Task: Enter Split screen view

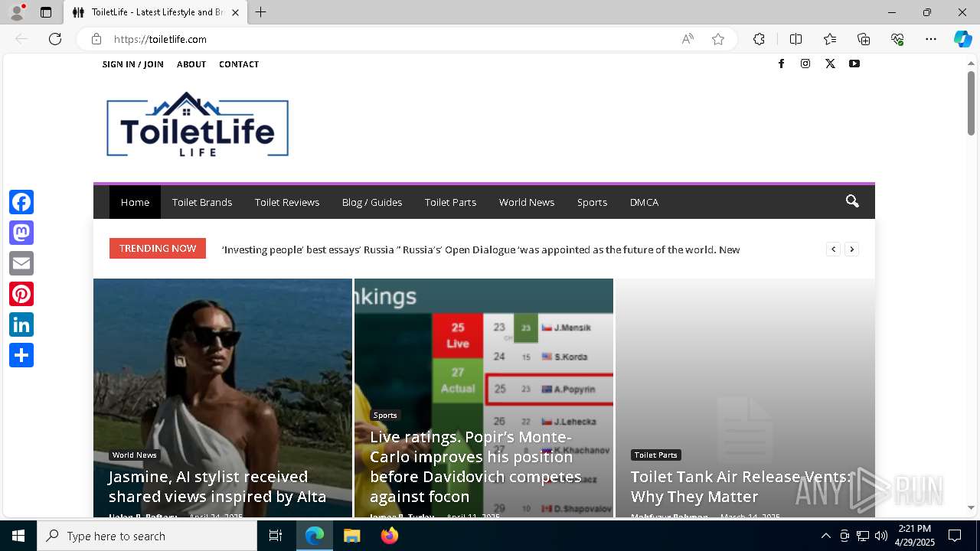Action: point(795,39)
